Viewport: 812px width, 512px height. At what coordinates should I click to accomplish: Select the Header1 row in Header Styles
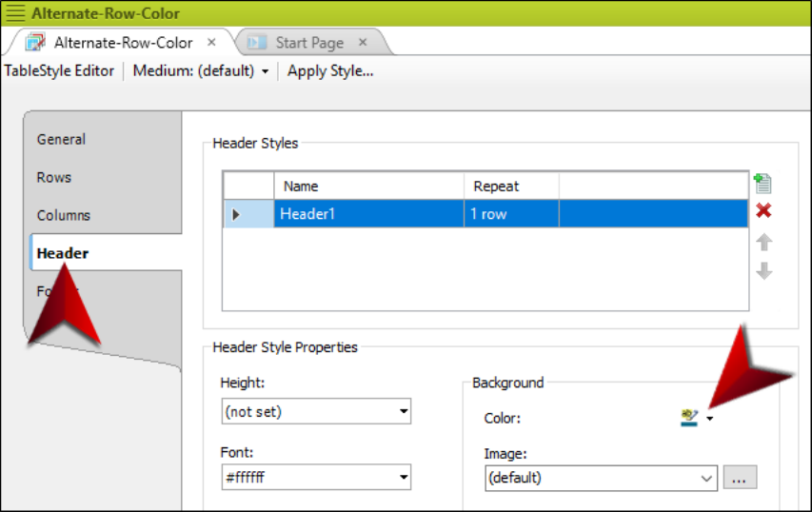point(371,214)
